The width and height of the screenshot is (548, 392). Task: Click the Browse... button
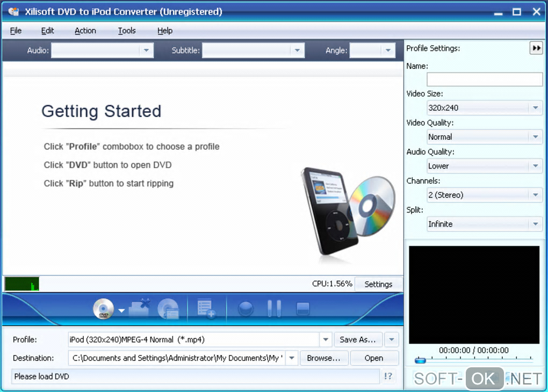323,358
